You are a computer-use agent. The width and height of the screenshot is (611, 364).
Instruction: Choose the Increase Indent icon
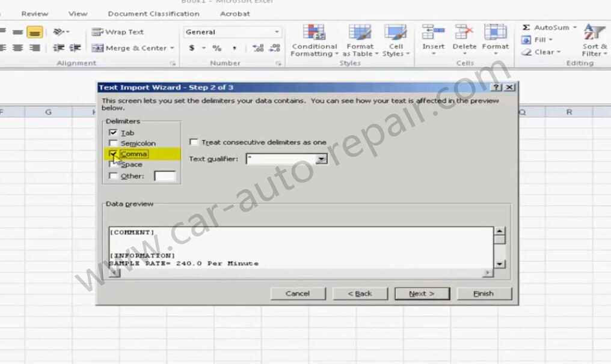click(x=75, y=48)
